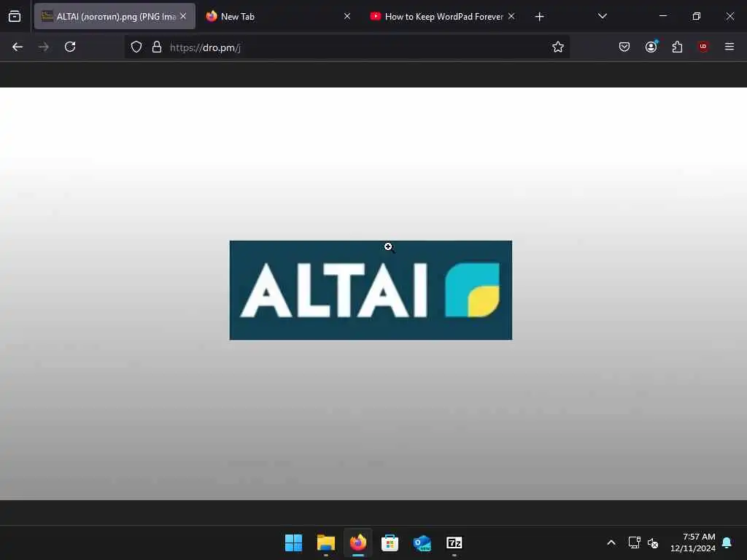Go forward one page
Viewport: 747px width, 560px height.
click(x=44, y=47)
